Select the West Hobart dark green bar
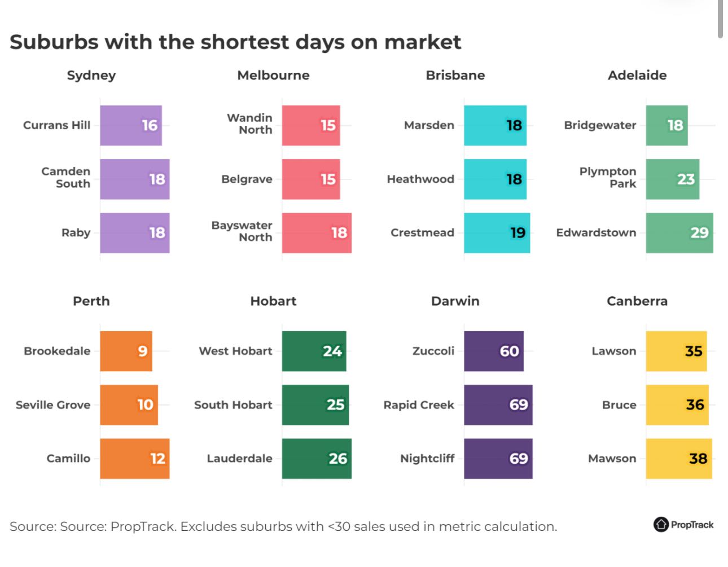This screenshot has height=567, width=728. [314, 351]
